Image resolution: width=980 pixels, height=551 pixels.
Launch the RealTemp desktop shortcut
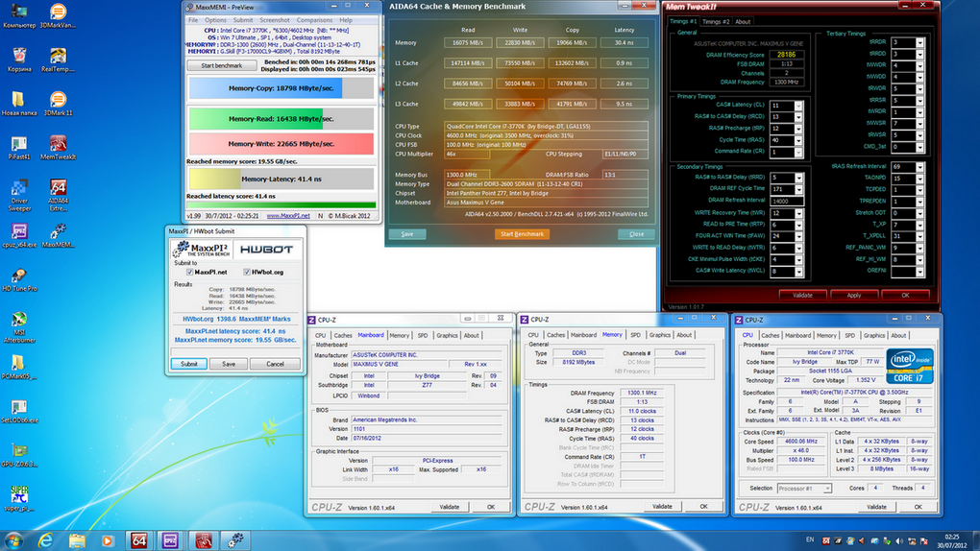click(58, 60)
